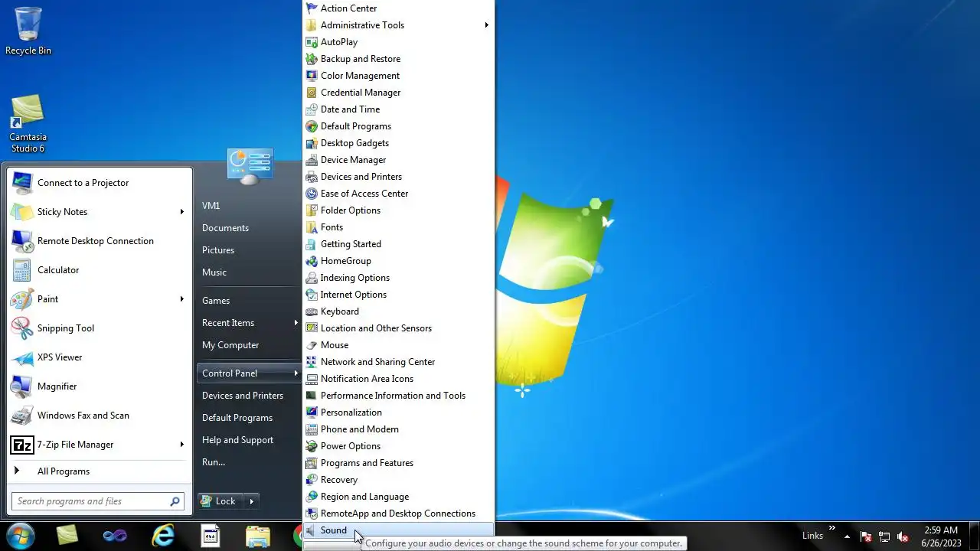Expand the 7-Zip File Manager jump list arrow
This screenshot has width=980, height=551.
coord(182,445)
